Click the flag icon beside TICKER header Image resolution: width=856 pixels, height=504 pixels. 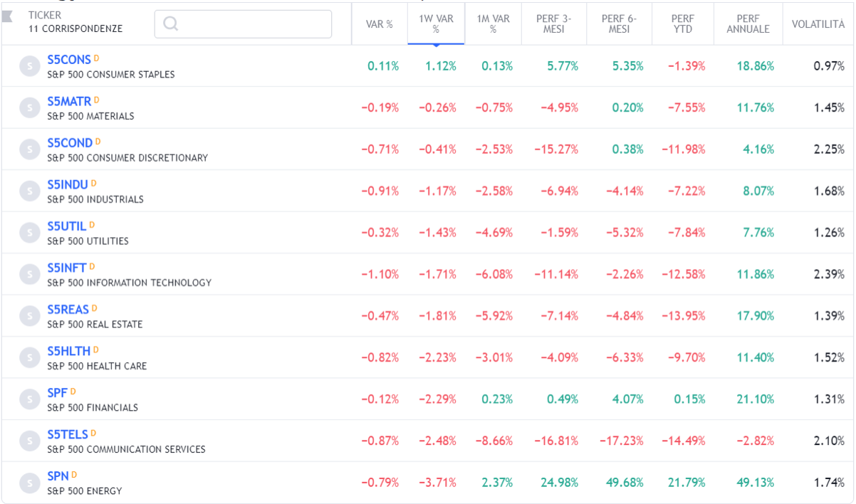7,16
